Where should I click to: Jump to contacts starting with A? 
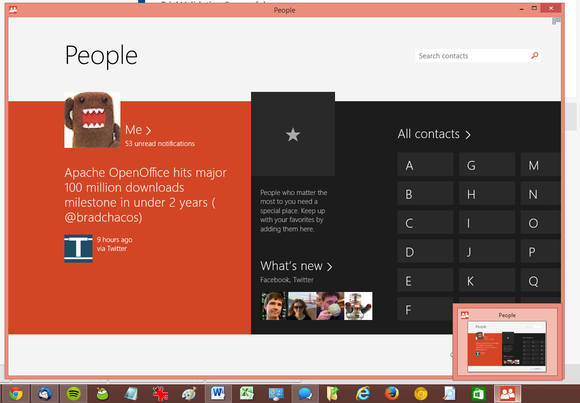pos(425,165)
